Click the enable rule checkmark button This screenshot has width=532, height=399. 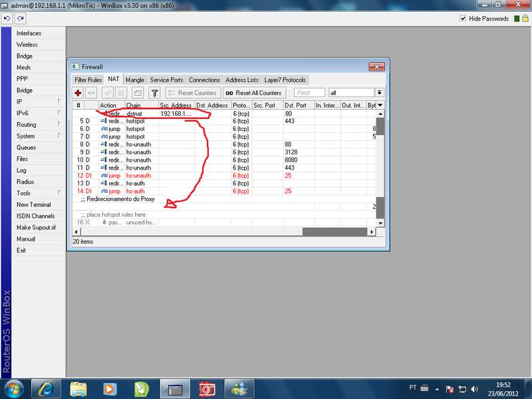click(108, 92)
